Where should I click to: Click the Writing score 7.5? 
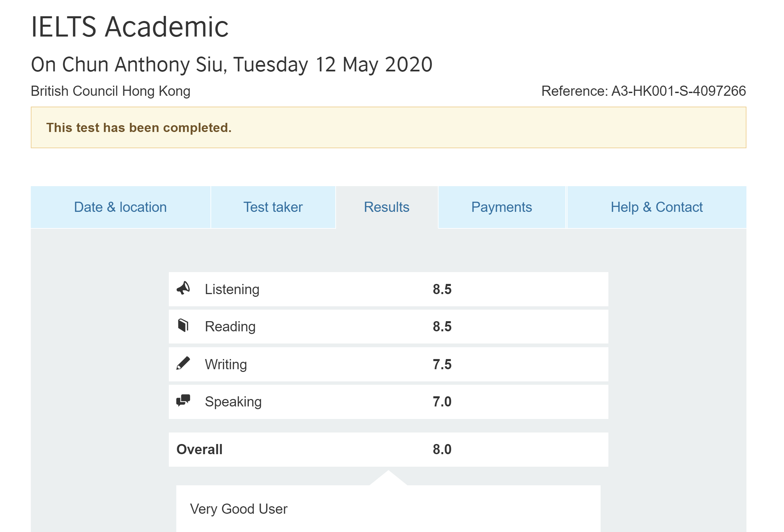click(442, 364)
